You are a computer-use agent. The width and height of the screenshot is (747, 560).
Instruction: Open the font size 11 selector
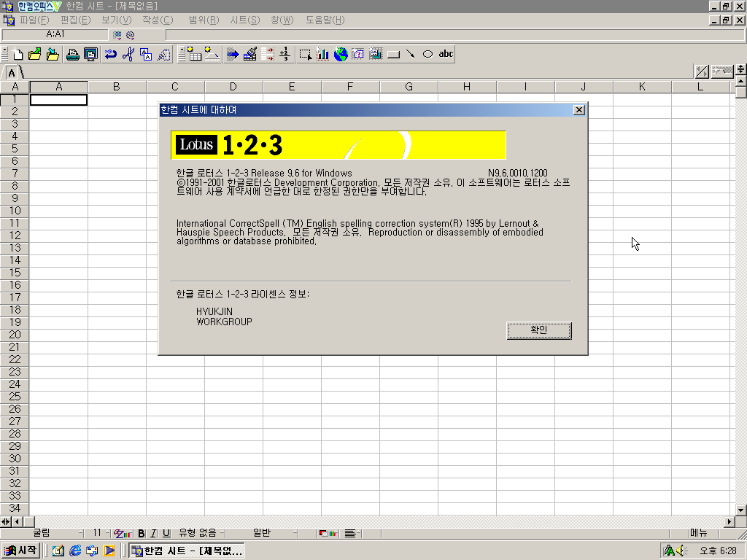click(99, 533)
